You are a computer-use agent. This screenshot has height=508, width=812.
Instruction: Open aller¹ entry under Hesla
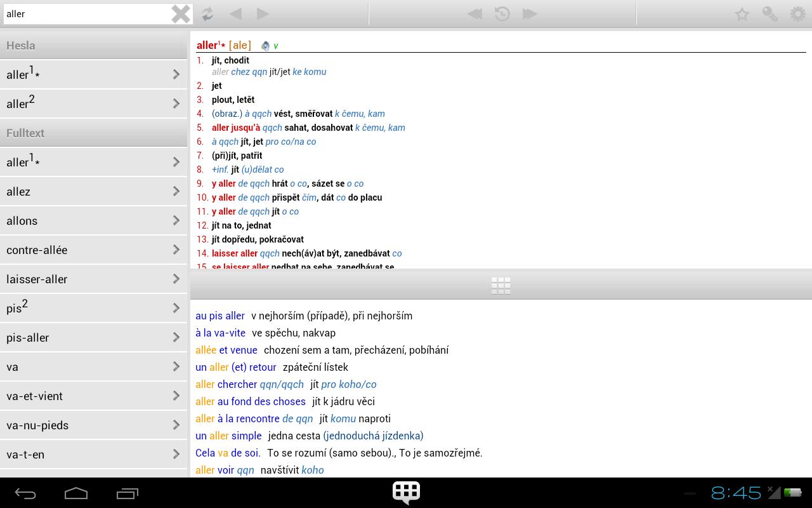(x=93, y=74)
